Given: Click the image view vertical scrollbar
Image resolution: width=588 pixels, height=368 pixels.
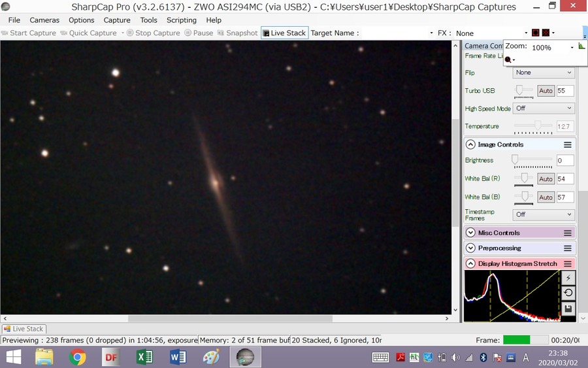Looking at the screenshot, I should point(455,173).
